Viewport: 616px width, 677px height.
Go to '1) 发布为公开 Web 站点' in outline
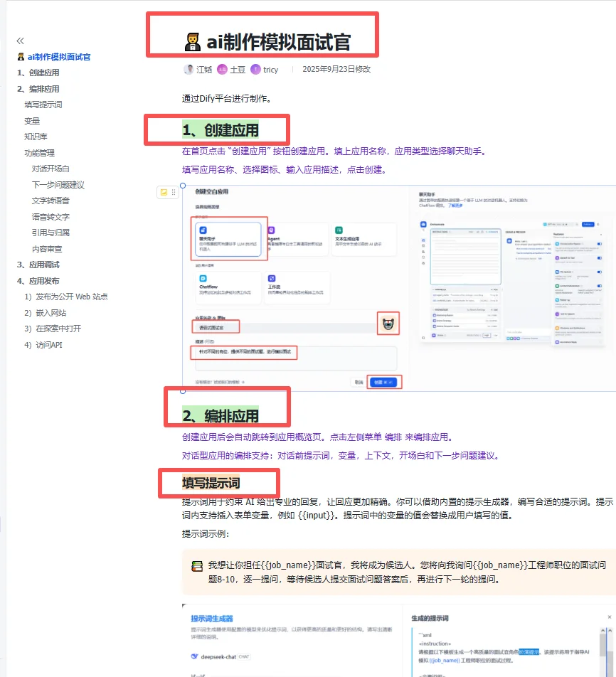coord(66,297)
